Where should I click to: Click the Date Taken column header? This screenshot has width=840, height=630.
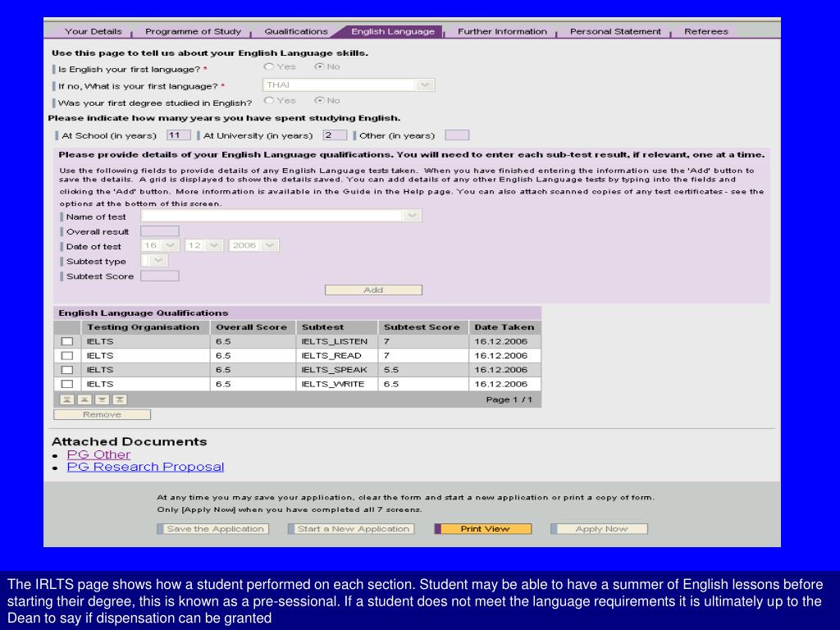click(505, 326)
